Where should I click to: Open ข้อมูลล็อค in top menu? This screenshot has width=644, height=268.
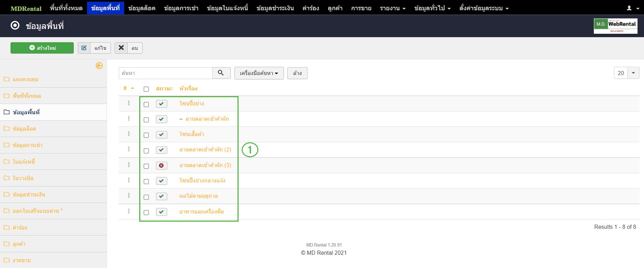(142, 8)
